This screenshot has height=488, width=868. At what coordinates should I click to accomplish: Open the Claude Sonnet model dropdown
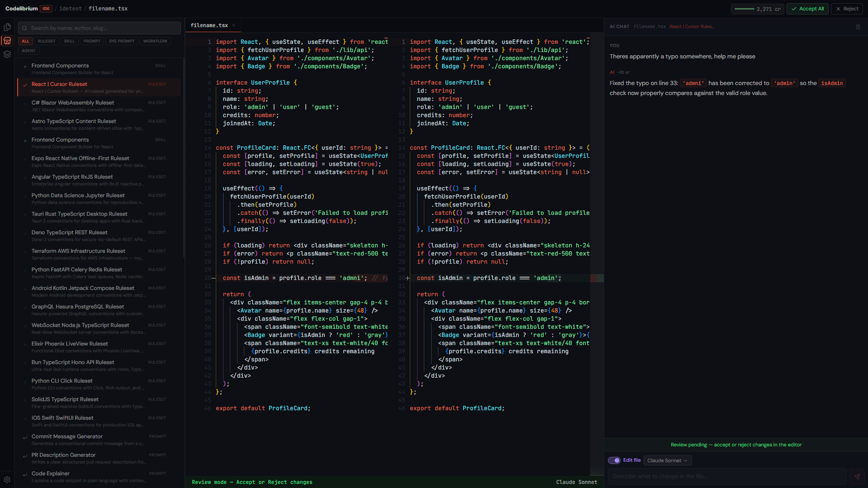coord(667,460)
